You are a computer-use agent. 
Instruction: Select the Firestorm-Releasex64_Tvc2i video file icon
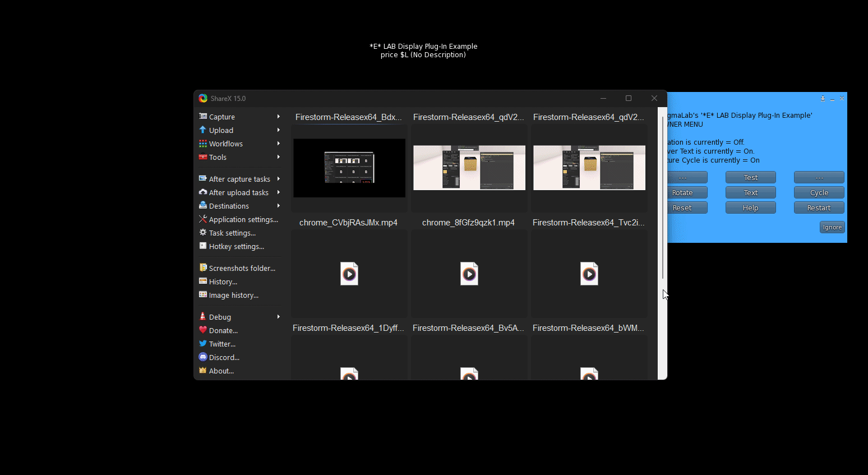point(589,274)
